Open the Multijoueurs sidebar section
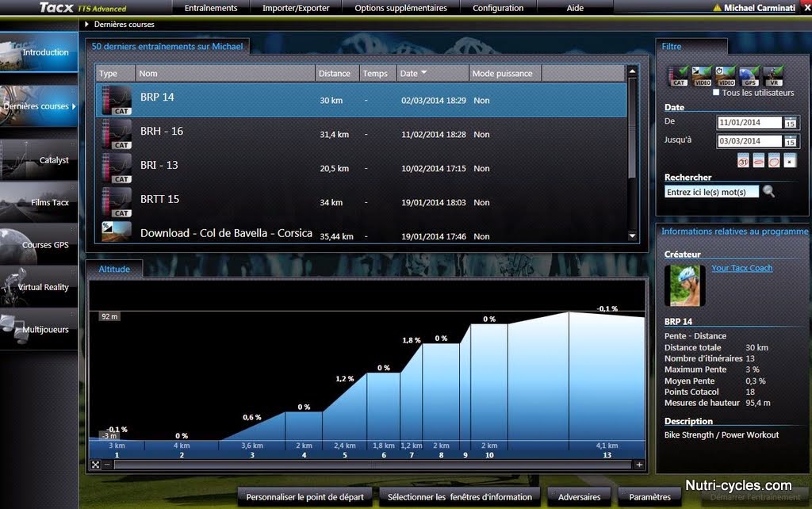The height and width of the screenshot is (509, 812). 39,330
